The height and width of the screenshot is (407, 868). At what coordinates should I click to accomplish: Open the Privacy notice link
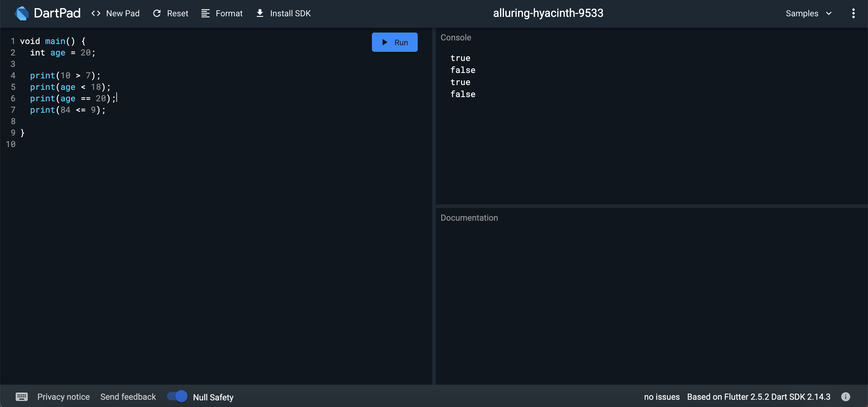(x=63, y=396)
